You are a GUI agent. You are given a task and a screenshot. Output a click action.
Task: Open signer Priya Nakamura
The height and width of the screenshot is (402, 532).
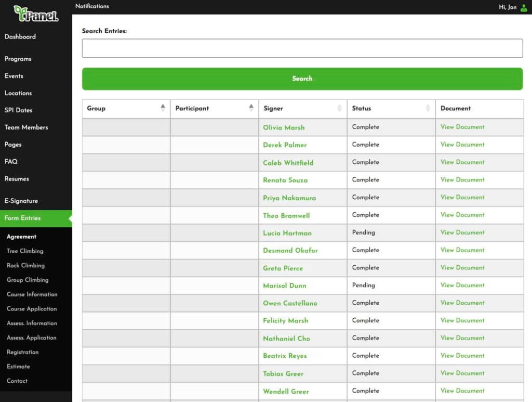(289, 198)
